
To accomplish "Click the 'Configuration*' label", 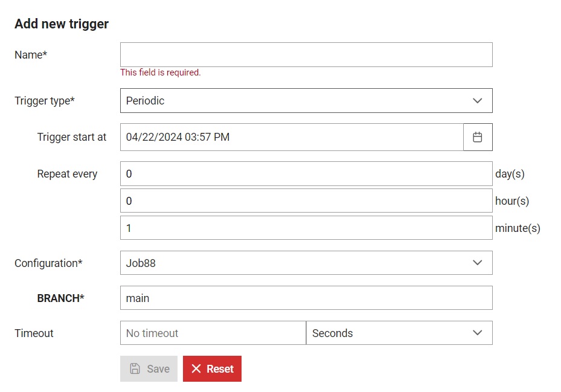I will [x=49, y=263].
